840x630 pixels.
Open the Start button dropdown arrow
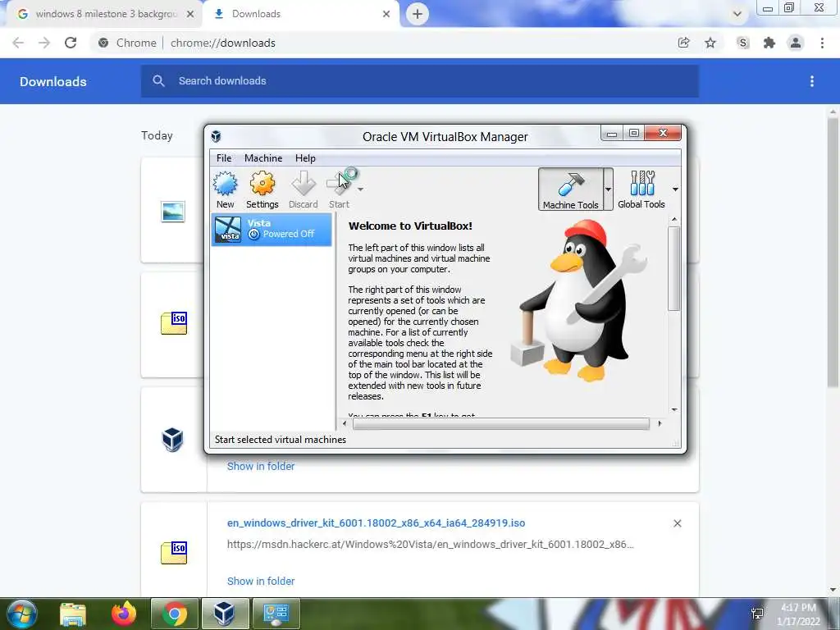click(361, 189)
